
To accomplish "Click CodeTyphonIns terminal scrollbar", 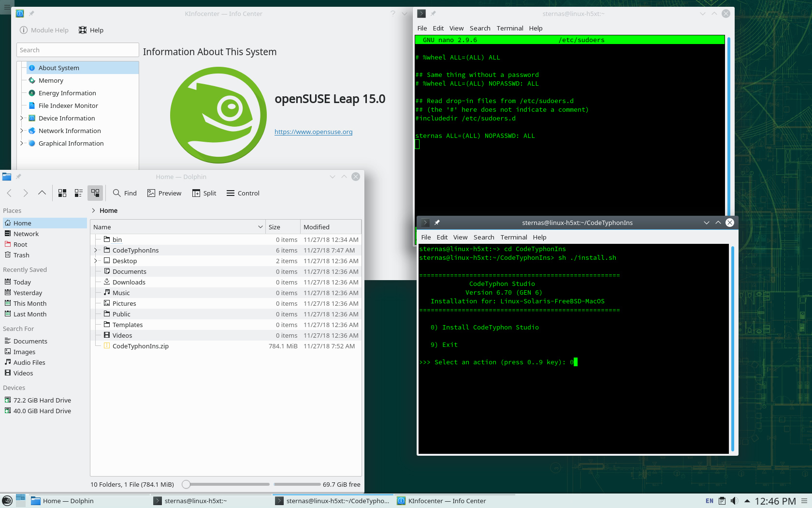I will pos(733,348).
